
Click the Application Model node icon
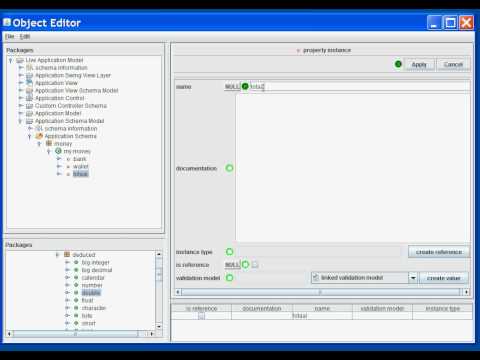[30, 113]
